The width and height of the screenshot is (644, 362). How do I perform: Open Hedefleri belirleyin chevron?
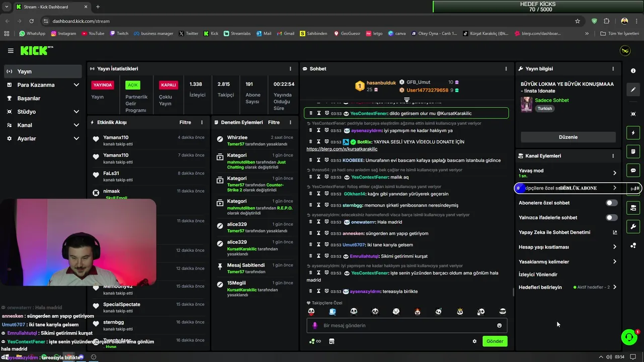[614, 287]
